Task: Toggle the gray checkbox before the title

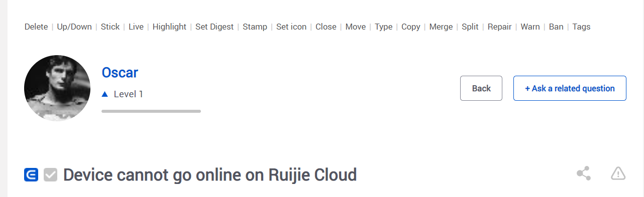Action: click(50, 174)
